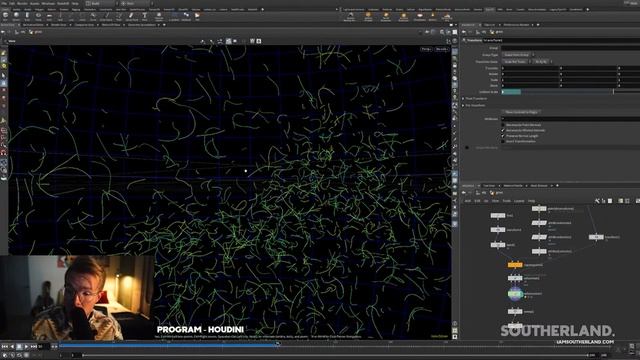Click the geo1 path icon in the scene view
The width and height of the screenshot is (640, 360).
[x=31, y=32]
